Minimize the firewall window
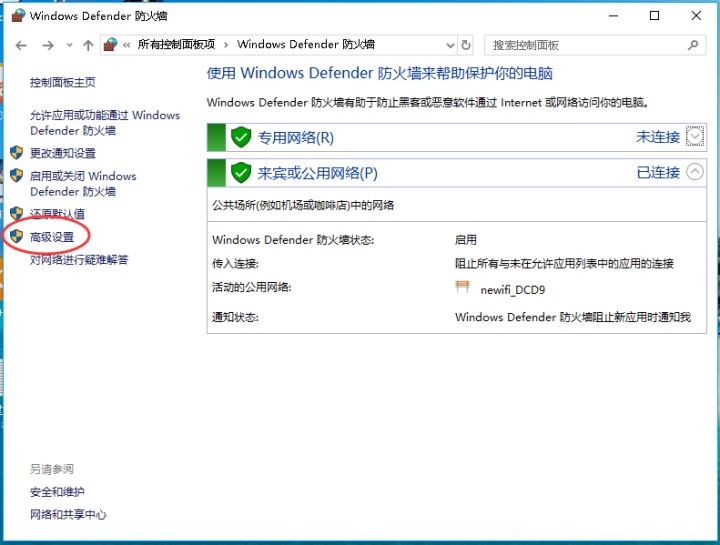720x545 pixels. (613, 16)
